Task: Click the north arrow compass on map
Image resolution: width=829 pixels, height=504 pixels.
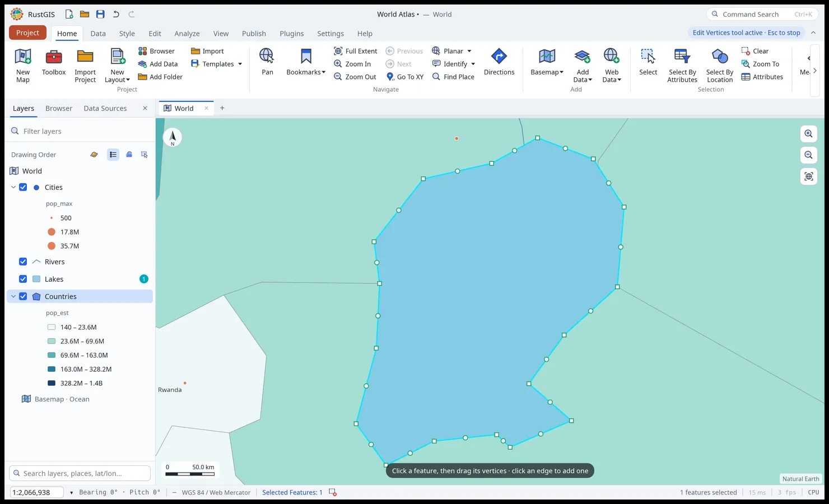Action: [173, 137]
